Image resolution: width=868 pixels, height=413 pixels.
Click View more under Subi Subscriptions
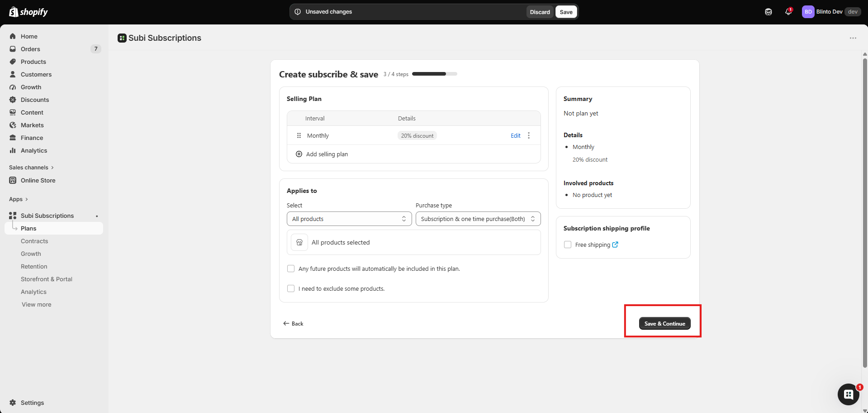click(37, 304)
